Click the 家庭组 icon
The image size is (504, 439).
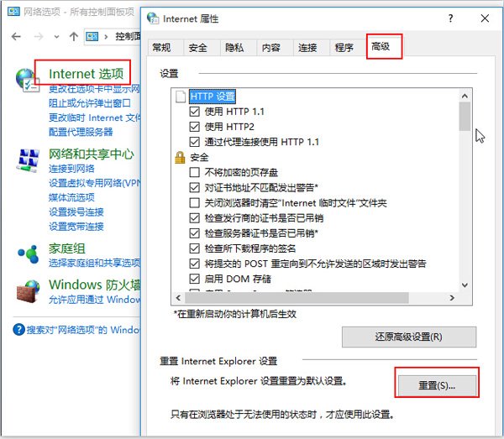pyautogui.click(x=29, y=254)
